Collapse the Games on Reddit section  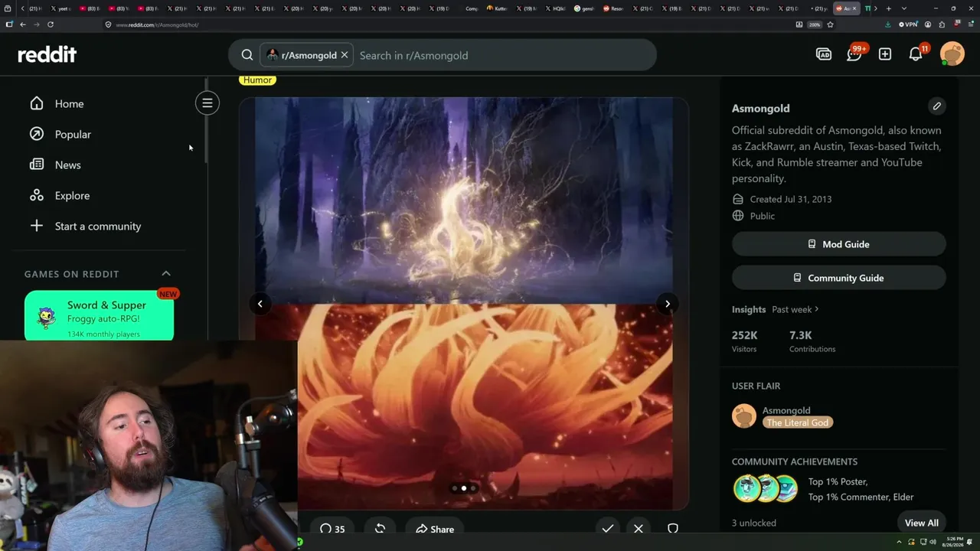pyautogui.click(x=166, y=274)
